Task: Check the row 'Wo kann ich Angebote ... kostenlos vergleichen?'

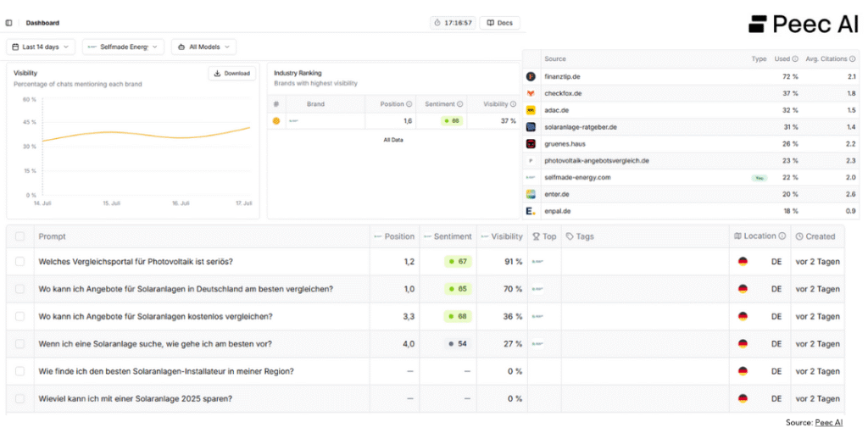Action: point(20,316)
